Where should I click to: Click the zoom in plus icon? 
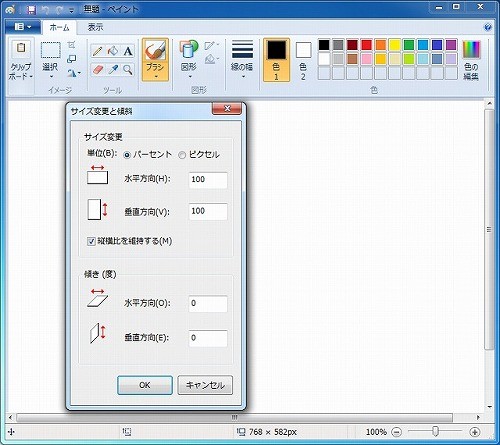(x=474, y=432)
